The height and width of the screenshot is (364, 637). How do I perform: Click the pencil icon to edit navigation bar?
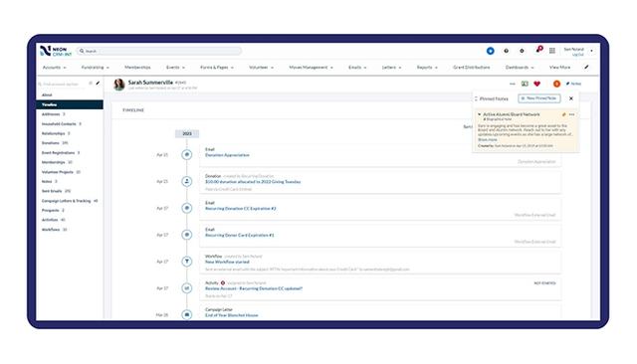point(586,67)
